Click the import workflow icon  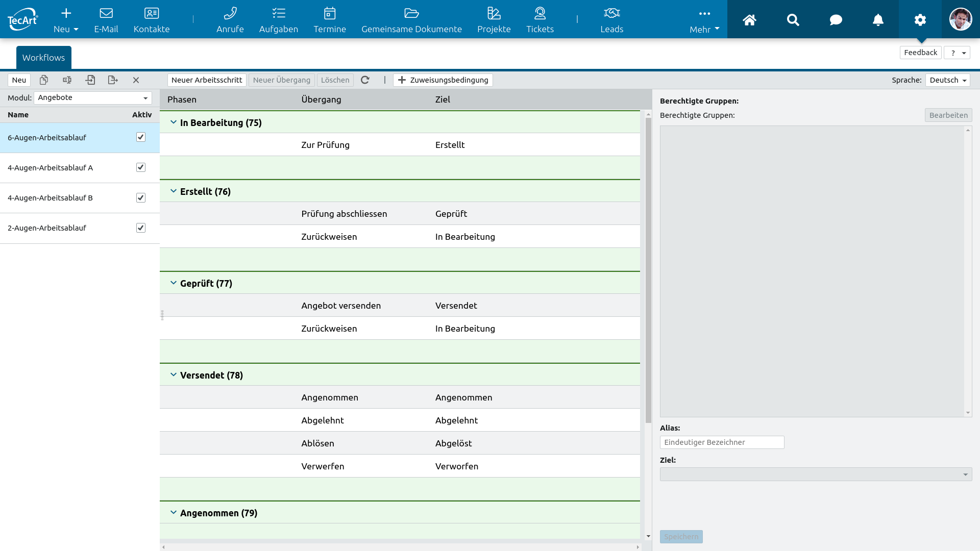pyautogui.click(x=91, y=80)
